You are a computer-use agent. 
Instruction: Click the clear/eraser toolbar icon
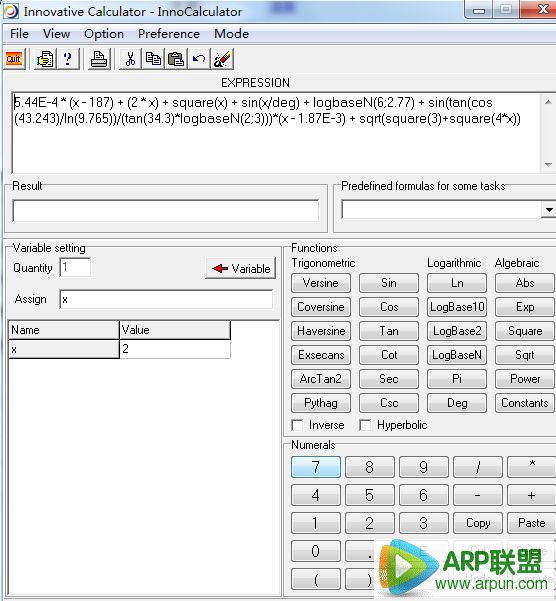coord(222,59)
